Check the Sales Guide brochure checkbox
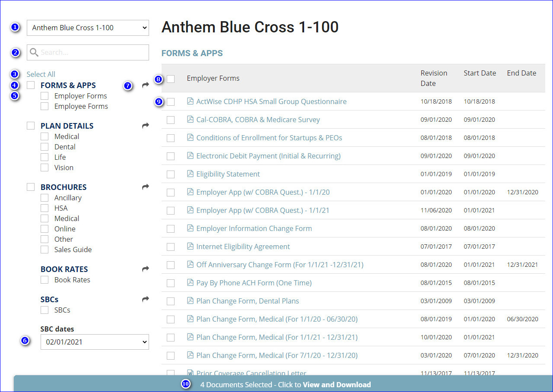The image size is (553, 392). pyautogui.click(x=44, y=250)
